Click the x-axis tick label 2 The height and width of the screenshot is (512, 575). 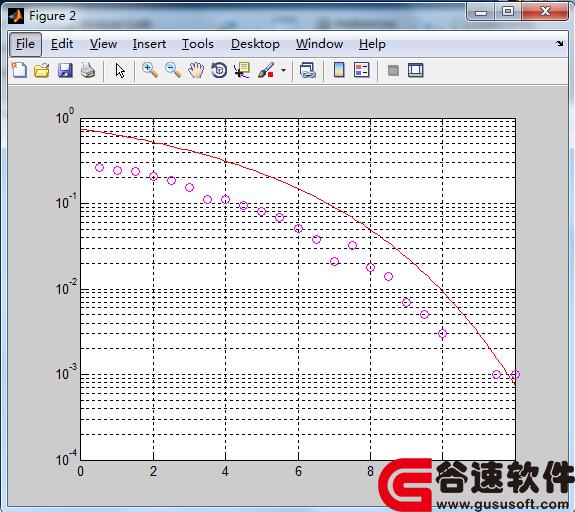(x=153, y=471)
